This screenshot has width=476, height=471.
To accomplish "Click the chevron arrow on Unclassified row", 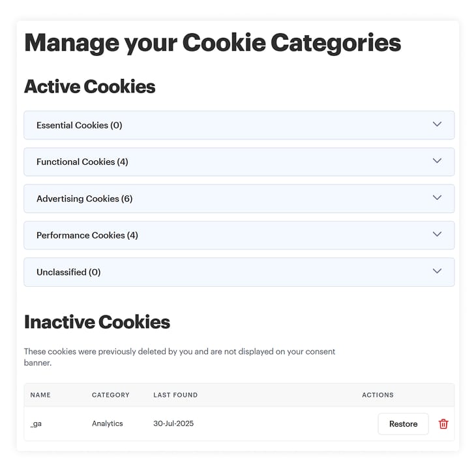I will (x=437, y=271).
